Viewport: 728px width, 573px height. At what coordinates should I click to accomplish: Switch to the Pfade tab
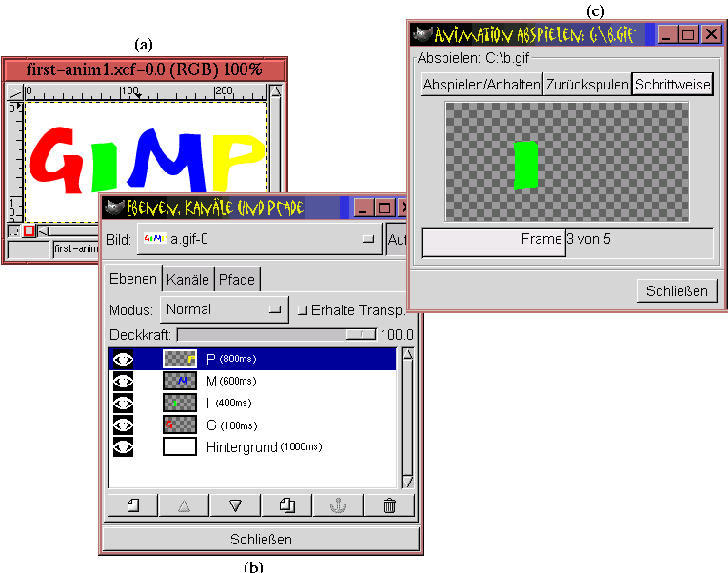[x=237, y=279]
